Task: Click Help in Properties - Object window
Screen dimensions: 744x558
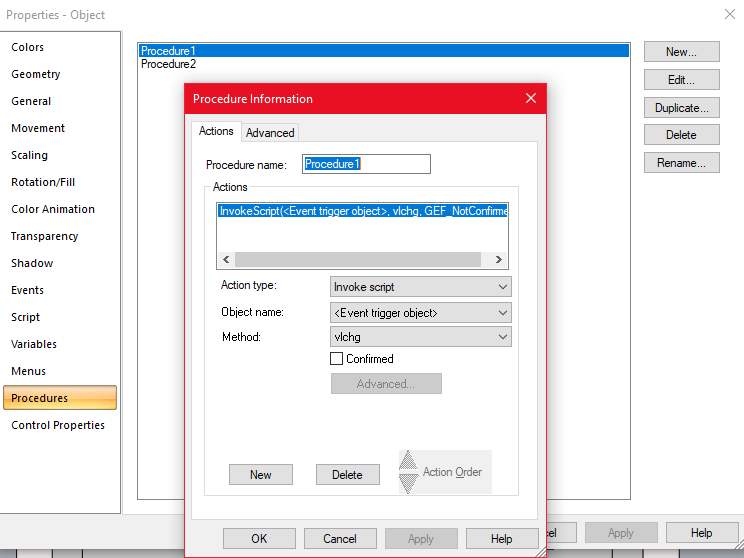Action: pyautogui.click(x=701, y=533)
